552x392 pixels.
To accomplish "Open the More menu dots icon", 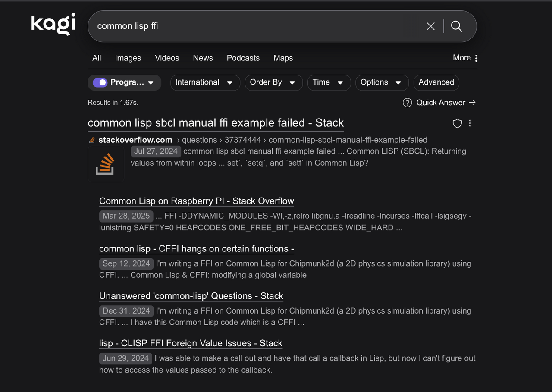I will click(x=476, y=58).
